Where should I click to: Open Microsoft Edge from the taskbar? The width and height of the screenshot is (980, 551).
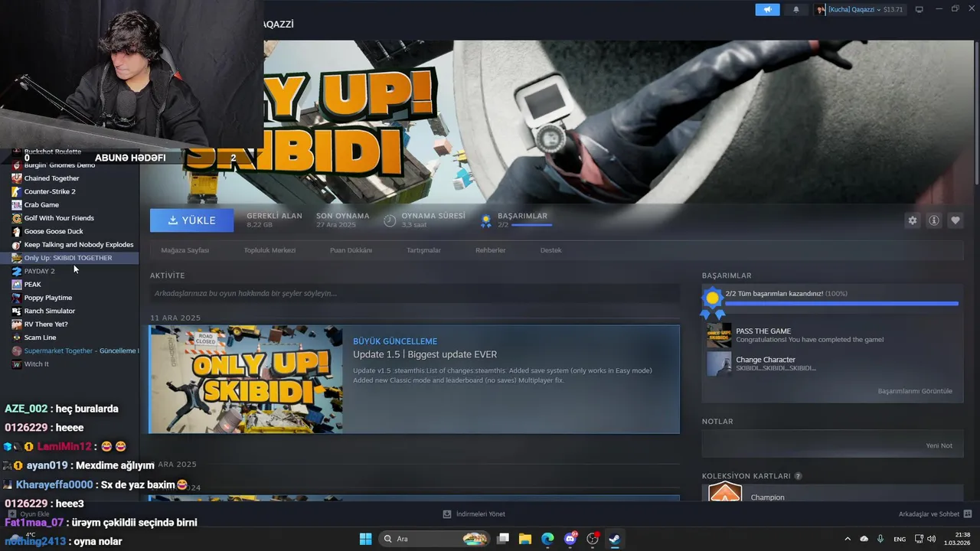tap(547, 539)
